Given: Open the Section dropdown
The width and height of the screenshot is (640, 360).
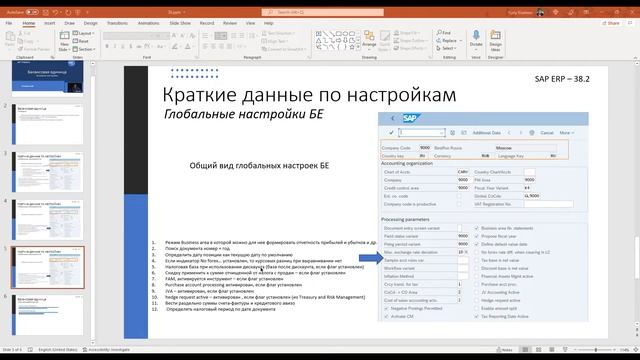Looking at the screenshot, I should coord(84,49).
